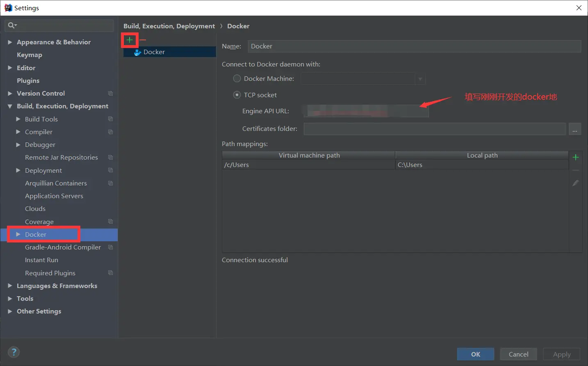
Task: Browse for certificates folder with ellipsis button
Action: [x=575, y=129]
